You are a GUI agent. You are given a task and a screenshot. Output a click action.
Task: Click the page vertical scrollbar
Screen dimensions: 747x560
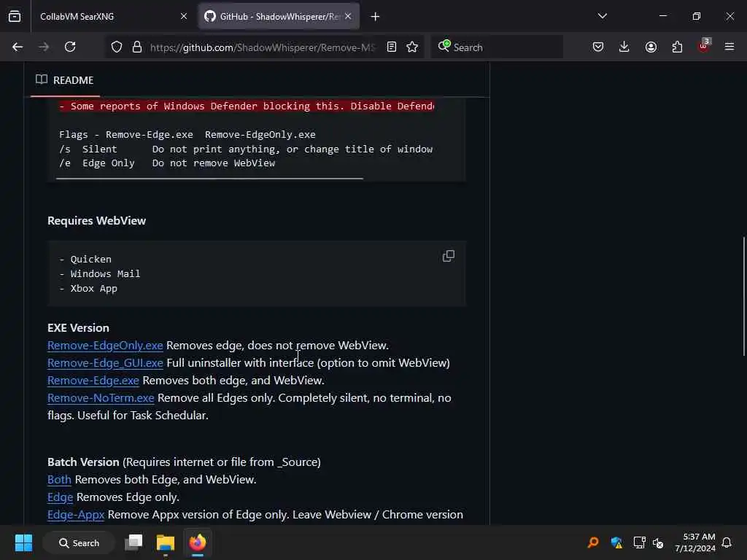743,296
